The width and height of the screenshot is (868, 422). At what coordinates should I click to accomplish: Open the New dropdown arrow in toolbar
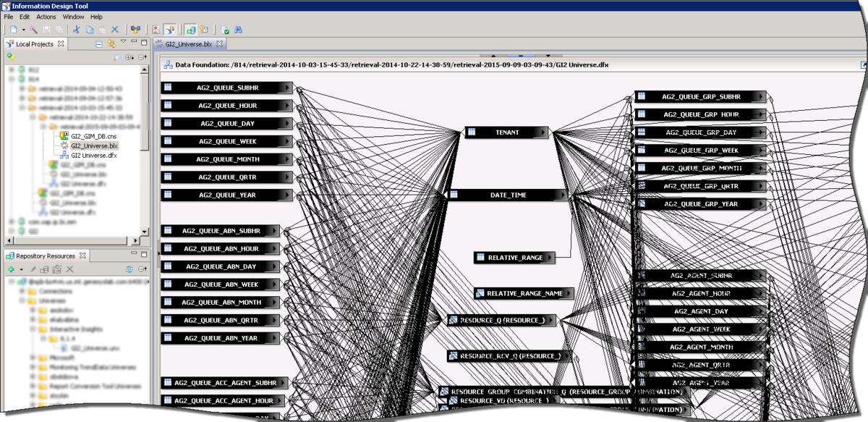click(23, 30)
